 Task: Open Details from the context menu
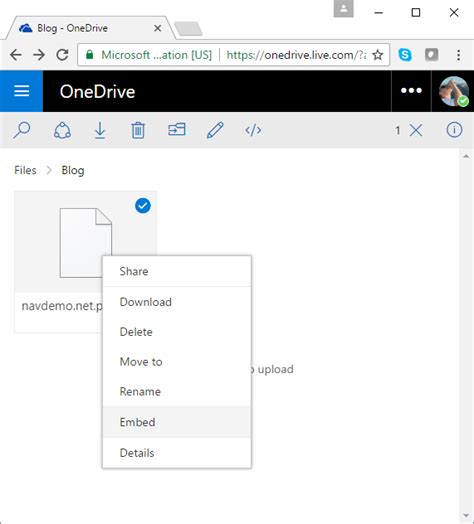tap(177, 453)
